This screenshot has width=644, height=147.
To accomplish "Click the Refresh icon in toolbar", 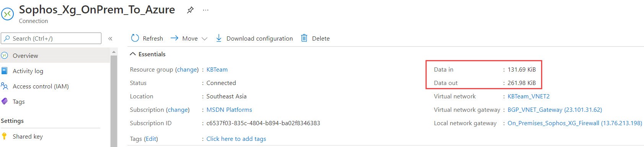I will point(135,38).
